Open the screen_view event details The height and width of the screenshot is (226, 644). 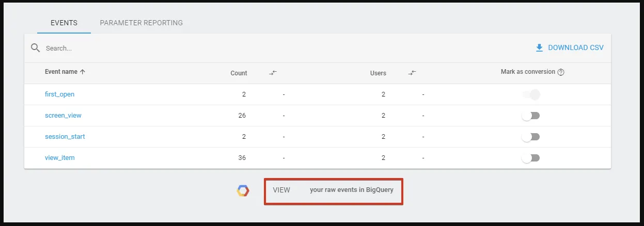[x=63, y=116]
